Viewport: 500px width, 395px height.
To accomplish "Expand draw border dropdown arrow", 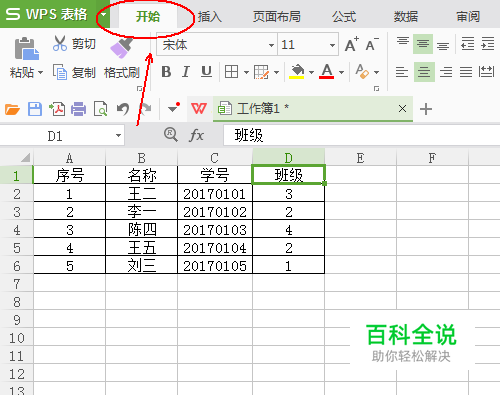I will [x=276, y=72].
